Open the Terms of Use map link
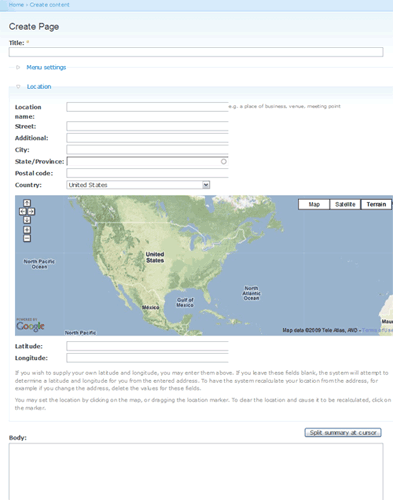The height and width of the screenshot is (500, 393). pyautogui.click(x=377, y=330)
